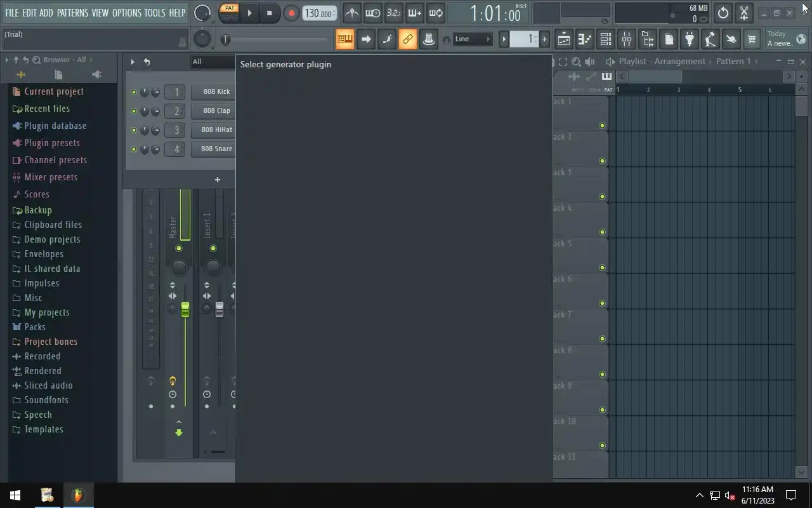Click the channel rack menu arrow
This screenshot has height=508, width=812.
click(133, 62)
